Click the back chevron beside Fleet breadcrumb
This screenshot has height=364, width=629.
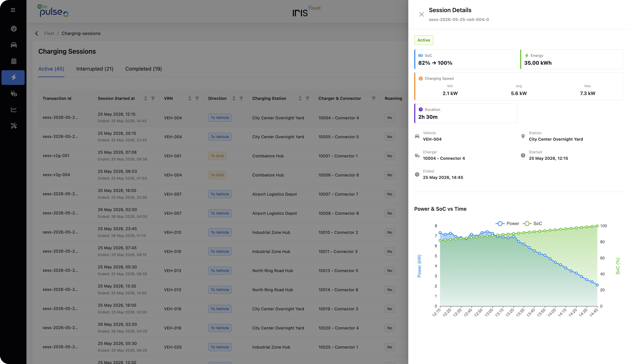click(x=37, y=33)
